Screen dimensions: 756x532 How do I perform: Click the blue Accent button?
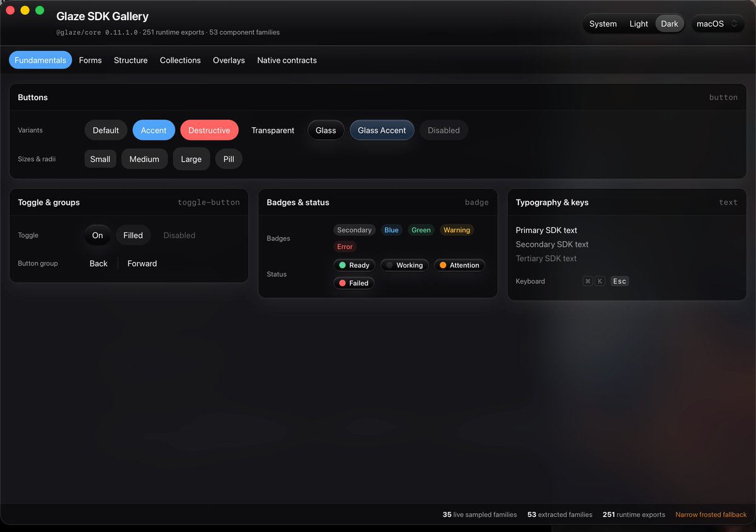click(x=154, y=130)
